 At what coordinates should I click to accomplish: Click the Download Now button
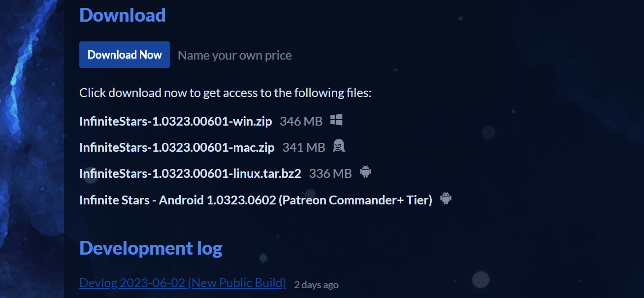pyautogui.click(x=125, y=55)
